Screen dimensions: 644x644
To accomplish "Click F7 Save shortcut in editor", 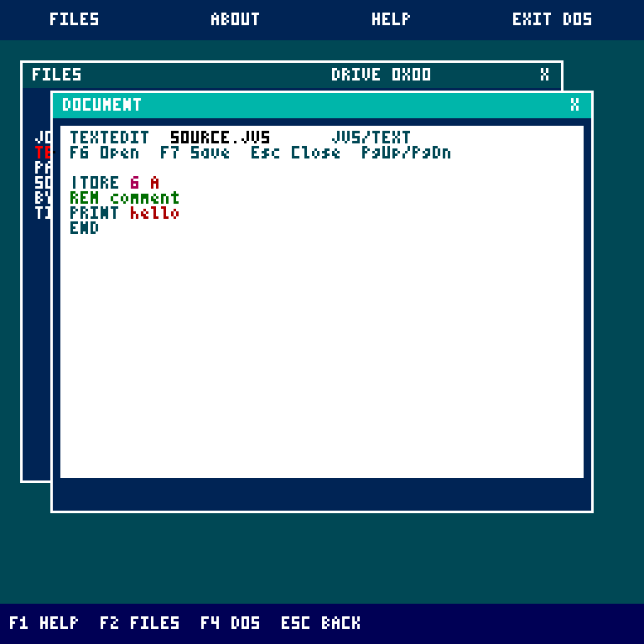I will 195,153.
